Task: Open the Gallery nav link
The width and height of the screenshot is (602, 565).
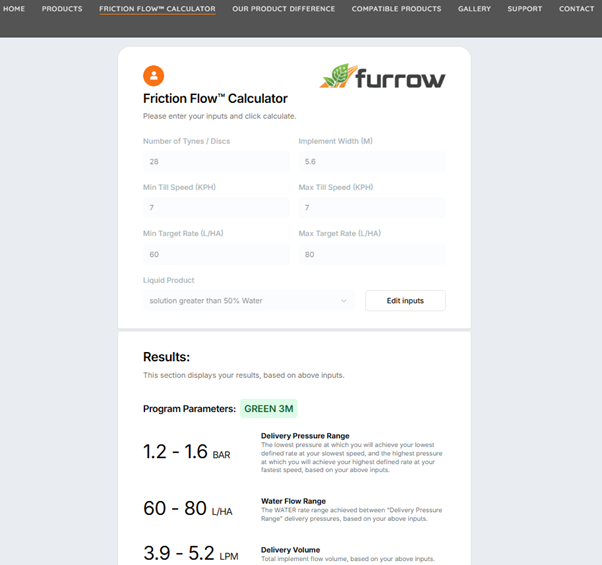Action: [x=475, y=8]
